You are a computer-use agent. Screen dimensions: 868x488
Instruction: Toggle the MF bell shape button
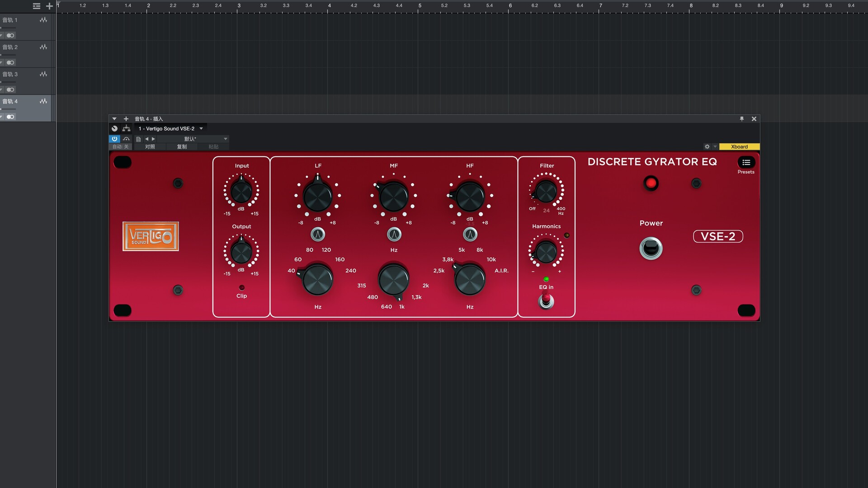394,234
